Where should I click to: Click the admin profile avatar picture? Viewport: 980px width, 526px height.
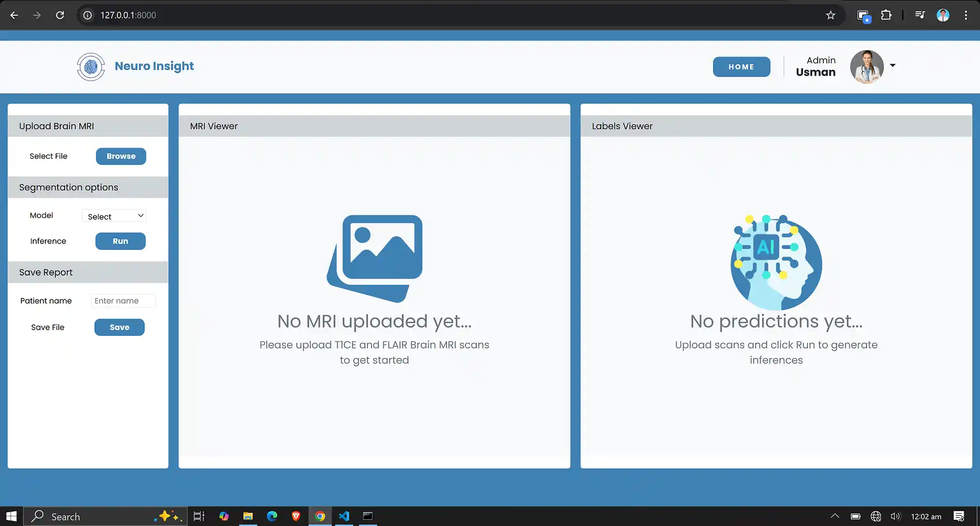(x=866, y=67)
